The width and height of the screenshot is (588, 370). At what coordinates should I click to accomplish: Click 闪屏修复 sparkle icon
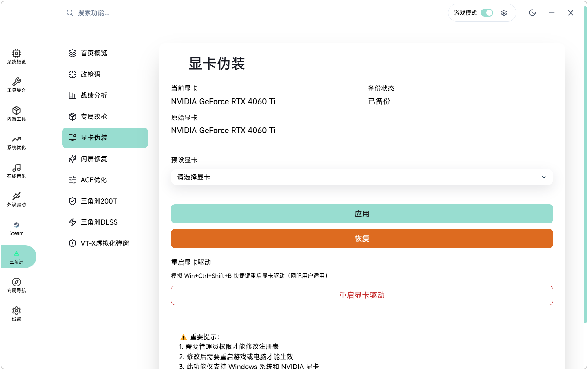click(x=72, y=159)
